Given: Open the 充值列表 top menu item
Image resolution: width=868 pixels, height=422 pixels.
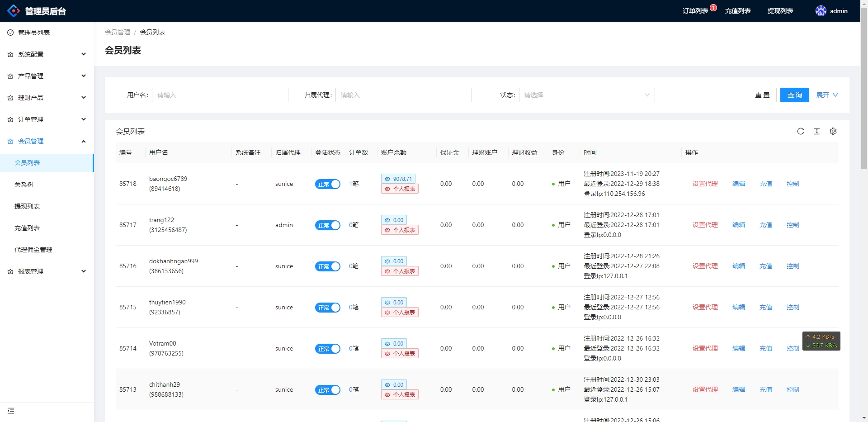Looking at the screenshot, I should coord(737,10).
